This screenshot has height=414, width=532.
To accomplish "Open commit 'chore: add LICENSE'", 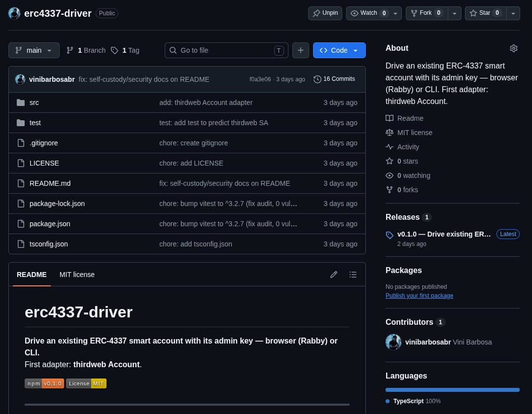I will [x=191, y=163].
